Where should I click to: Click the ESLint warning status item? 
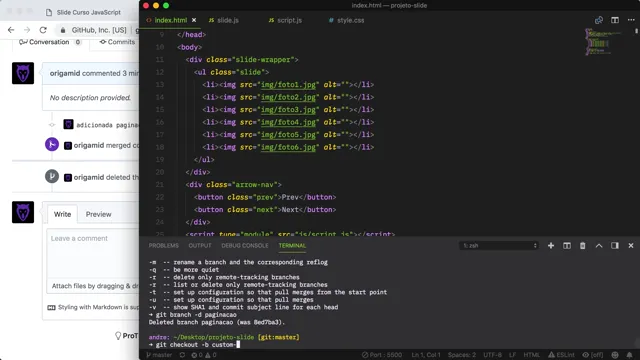(x=562, y=355)
